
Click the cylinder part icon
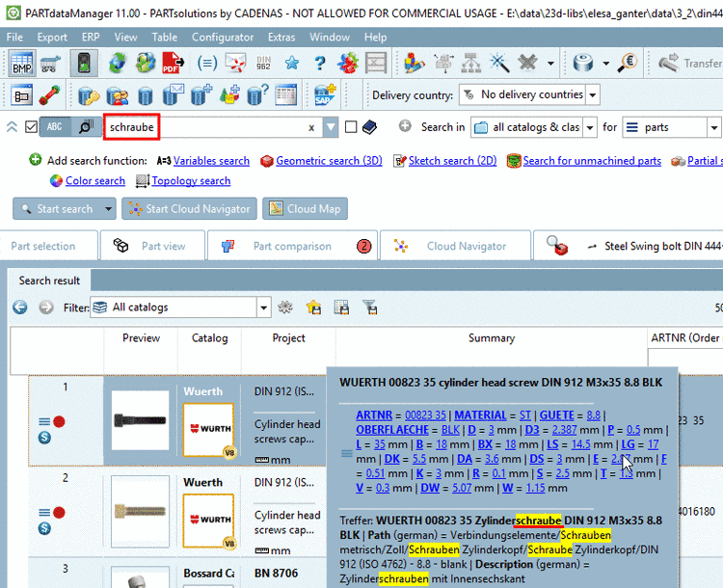coord(583,63)
